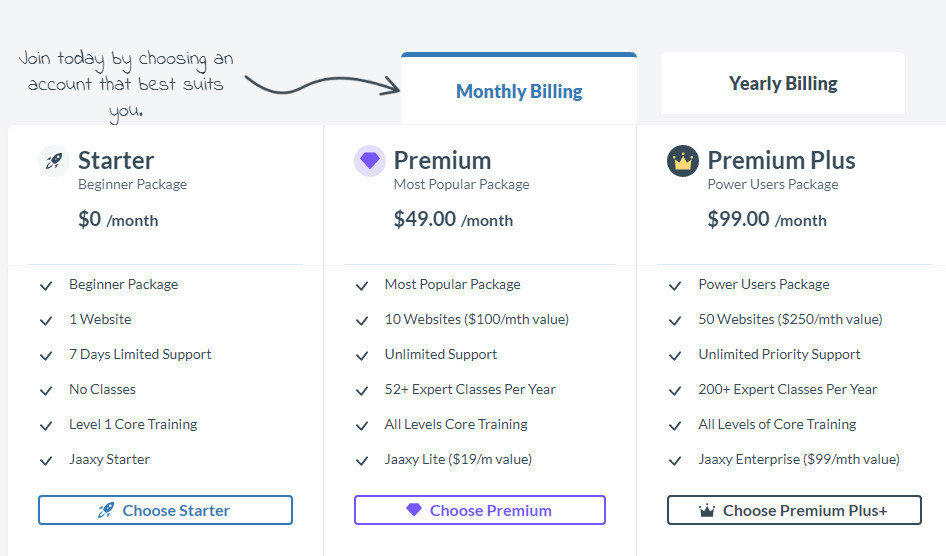
Task: Choose the Premium plan
Action: point(480,510)
